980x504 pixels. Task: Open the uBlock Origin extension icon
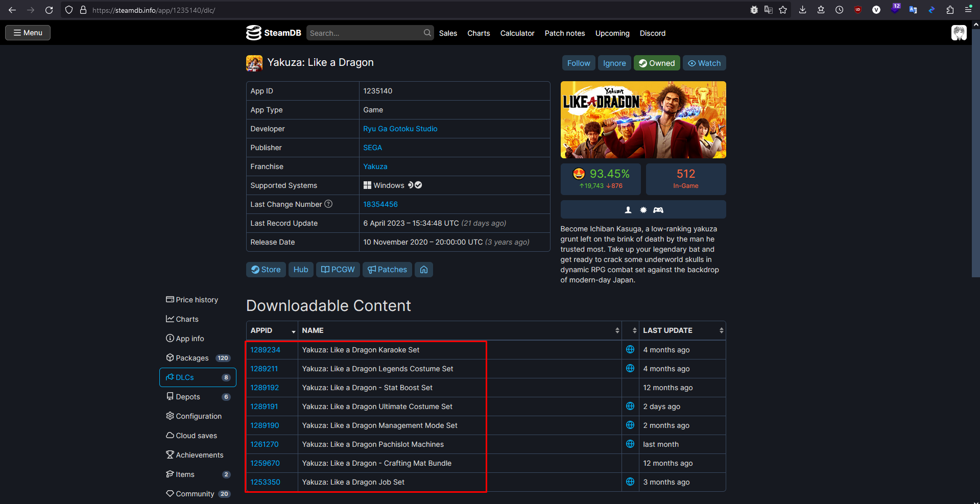point(858,10)
